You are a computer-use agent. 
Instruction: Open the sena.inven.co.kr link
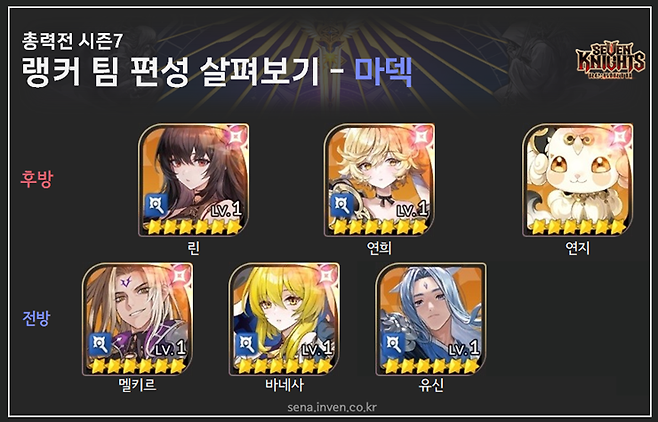tap(332, 407)
